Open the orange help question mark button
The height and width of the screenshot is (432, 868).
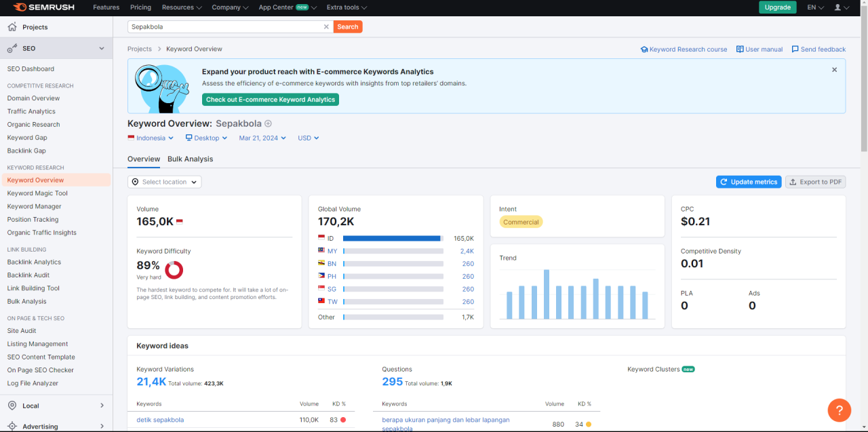click(x=839, y=410)
